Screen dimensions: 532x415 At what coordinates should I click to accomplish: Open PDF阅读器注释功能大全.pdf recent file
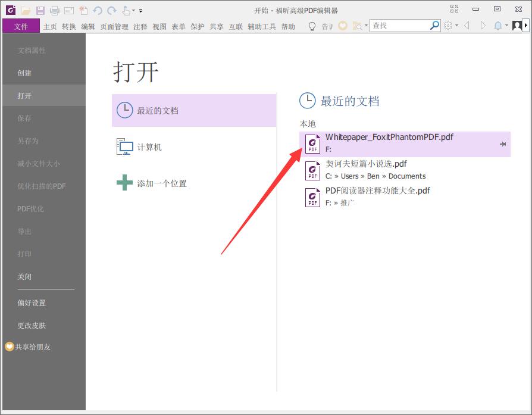tap(405, 197)
